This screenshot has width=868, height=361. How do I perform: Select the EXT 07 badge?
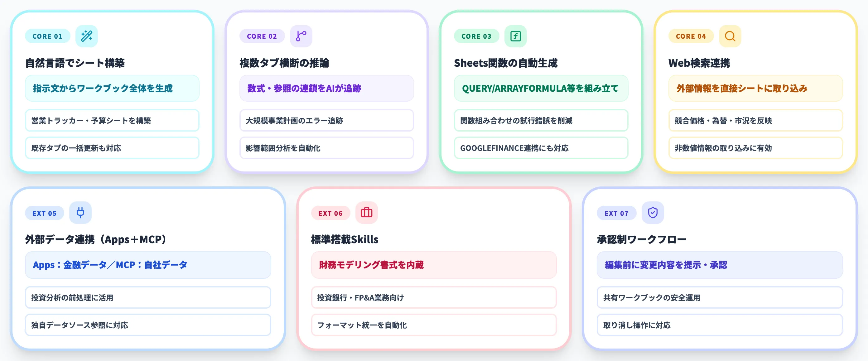pyautogui.click(x=617, y=213)
